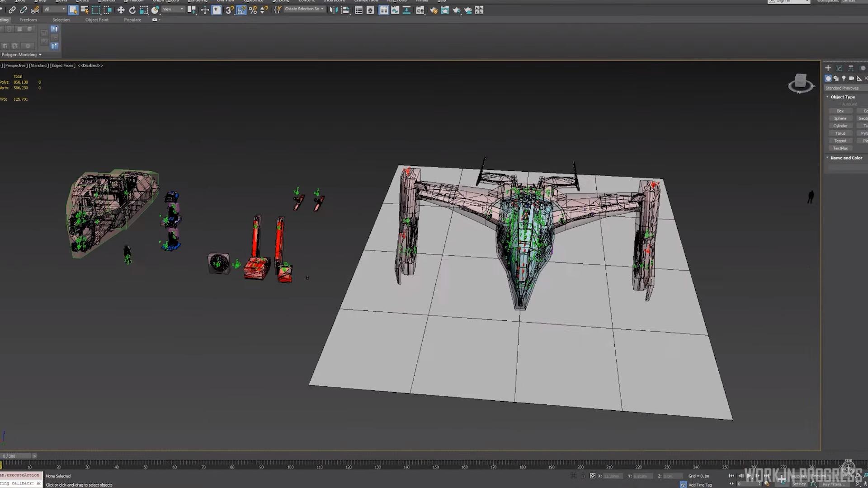Toggle the 3D Snaps button
Image resolution: width=868 pixels, height=488 pixels.
[229, 10]
